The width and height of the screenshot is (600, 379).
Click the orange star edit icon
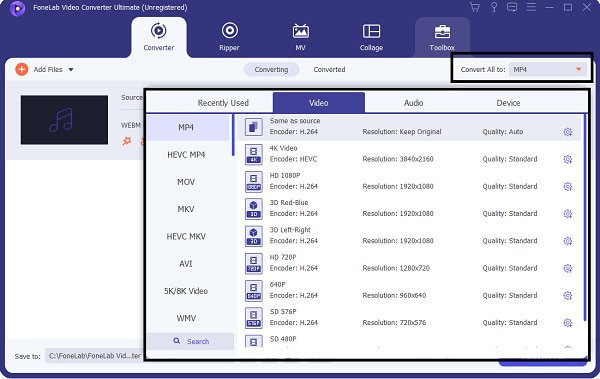coord(127,141)
